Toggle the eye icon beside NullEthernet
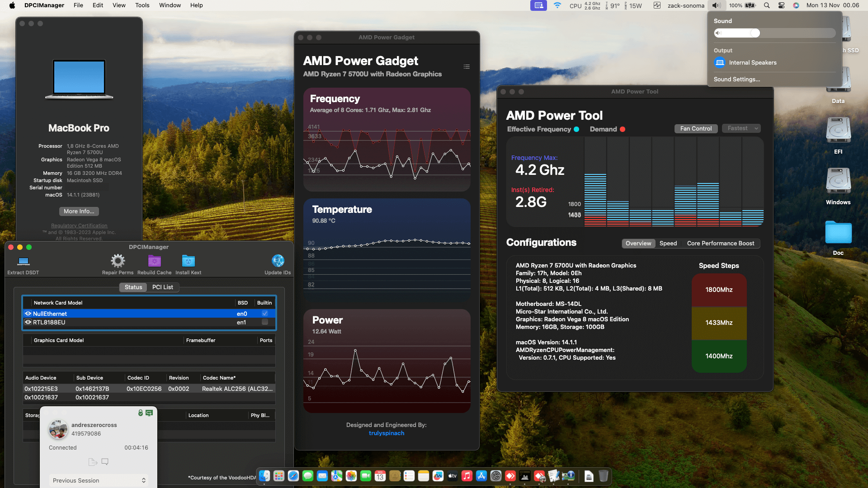The height and width of the screenshot is (488, 868). [28, 313]
